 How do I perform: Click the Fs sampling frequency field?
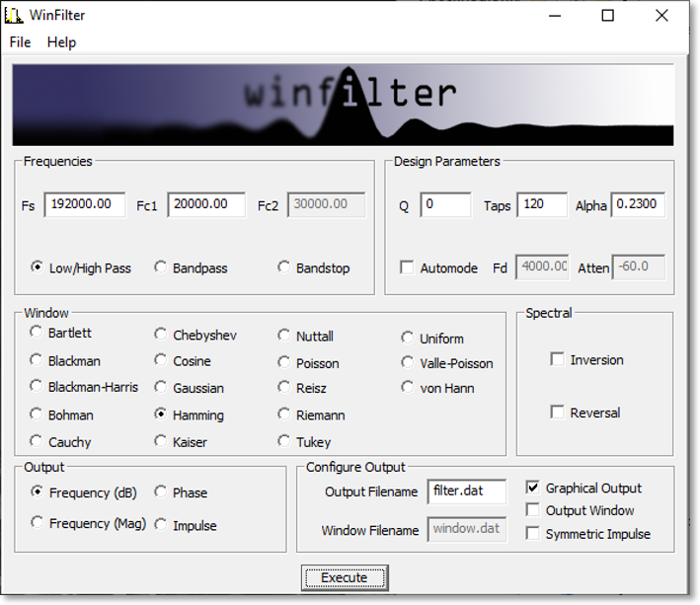pyautogui.click(x=84, y=204)
